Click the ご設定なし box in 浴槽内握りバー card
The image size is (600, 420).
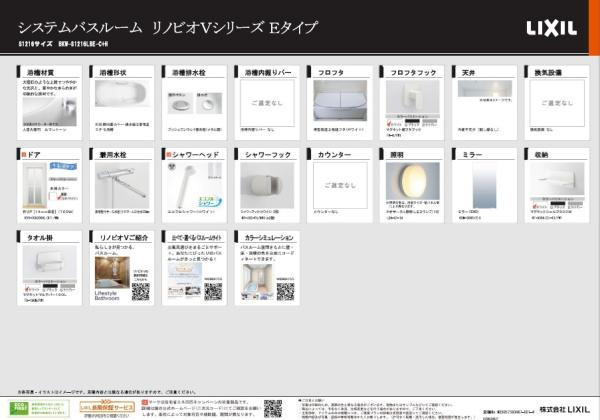point(267,103)
